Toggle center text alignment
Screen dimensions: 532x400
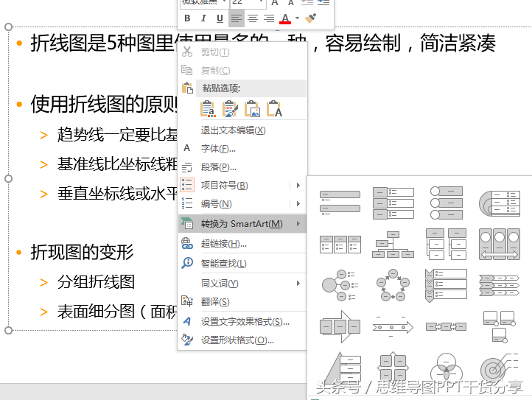253,18
